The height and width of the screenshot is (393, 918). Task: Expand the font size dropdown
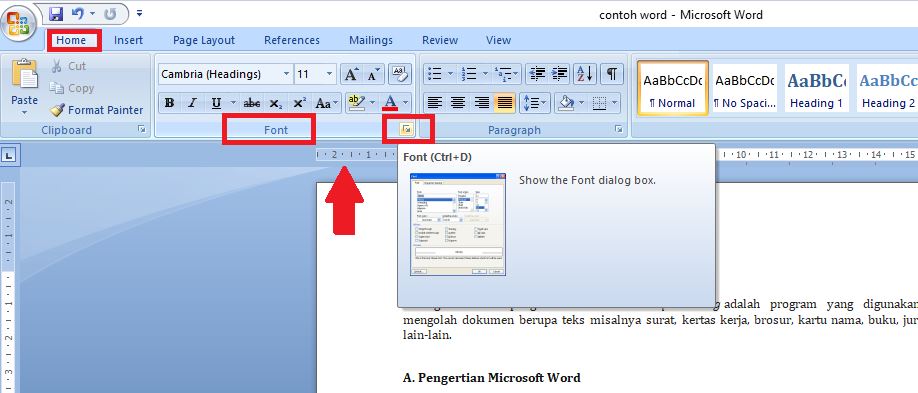pos(330,74)
